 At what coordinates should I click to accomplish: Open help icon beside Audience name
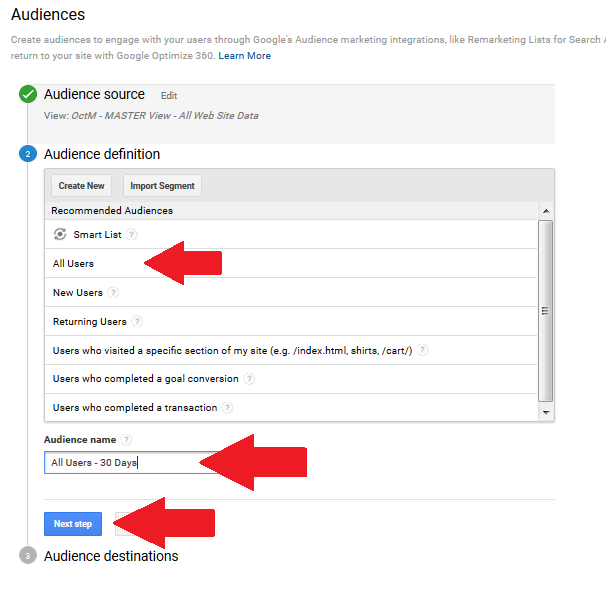126,440
